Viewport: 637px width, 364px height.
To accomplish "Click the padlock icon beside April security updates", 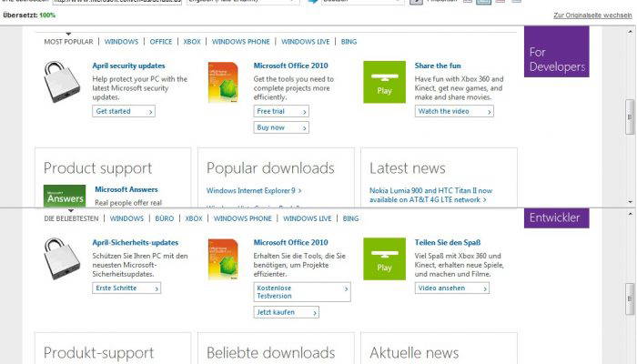I will (62, 82).
